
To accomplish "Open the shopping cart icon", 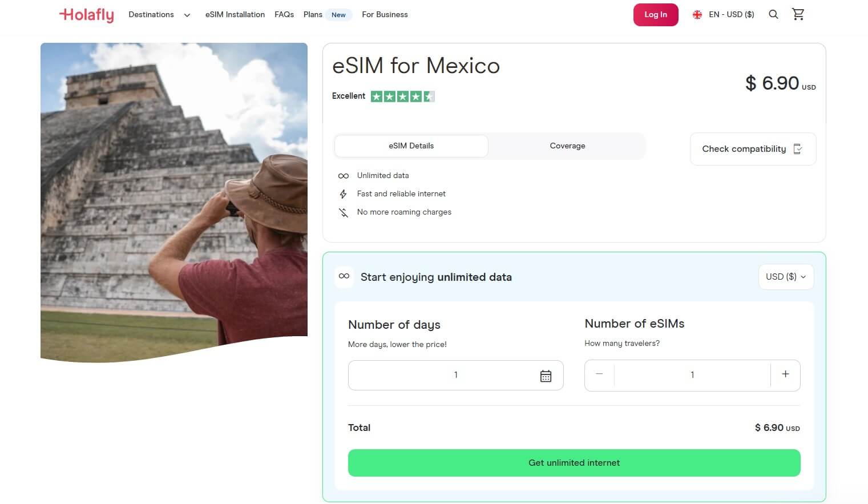I will tap(798, 14).
